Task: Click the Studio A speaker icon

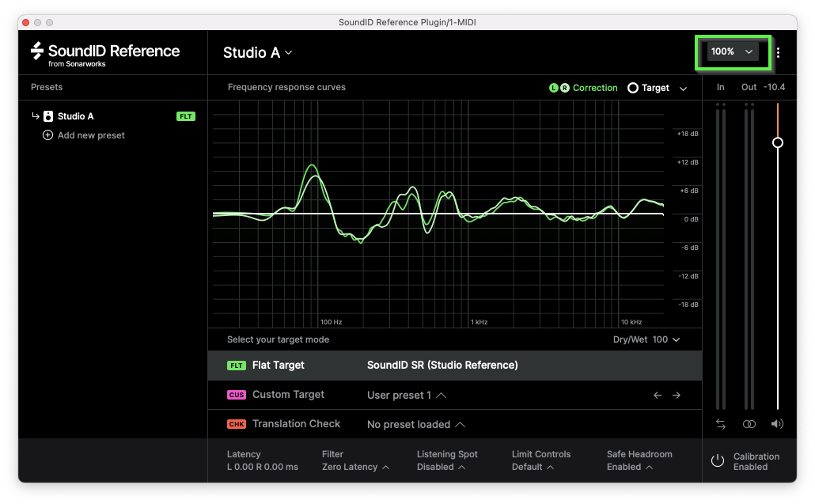Action: [x=48, y=116]
